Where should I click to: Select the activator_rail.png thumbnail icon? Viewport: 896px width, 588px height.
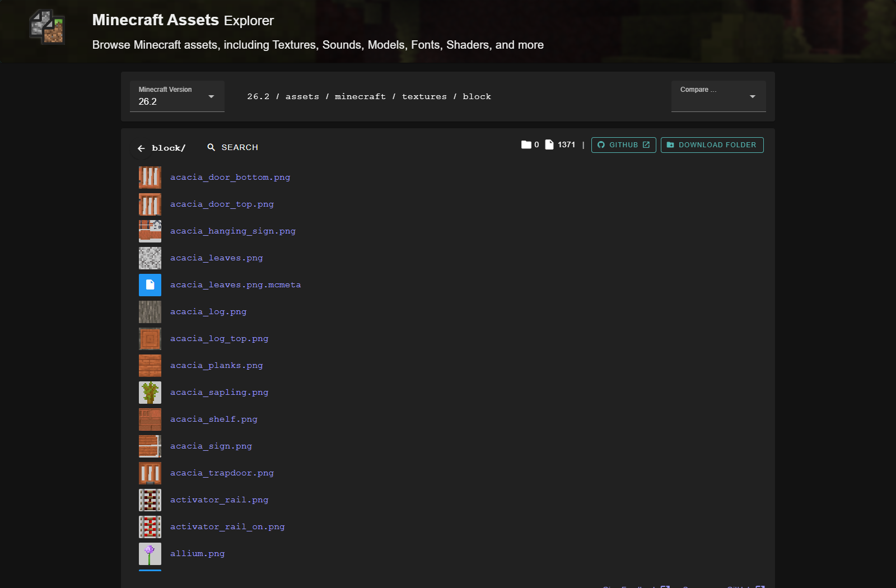tap(150, 500)
